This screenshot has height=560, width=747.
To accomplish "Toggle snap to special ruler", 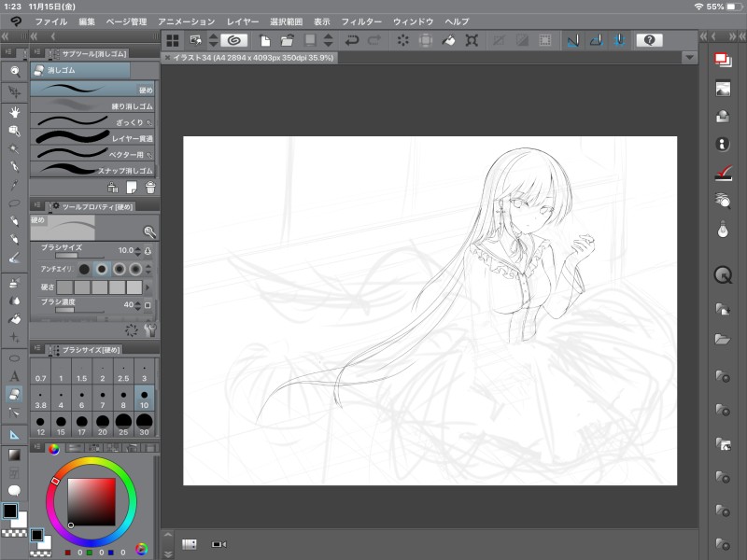I will 596,40.
